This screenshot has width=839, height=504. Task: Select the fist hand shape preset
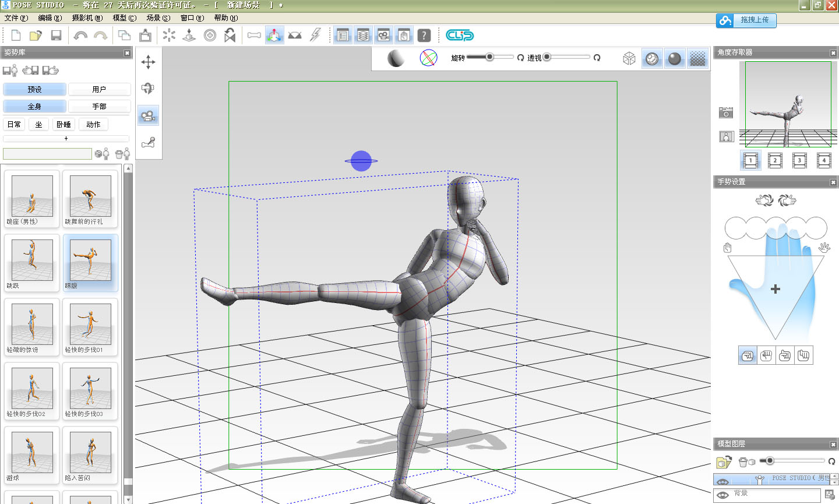click(766, 355)
